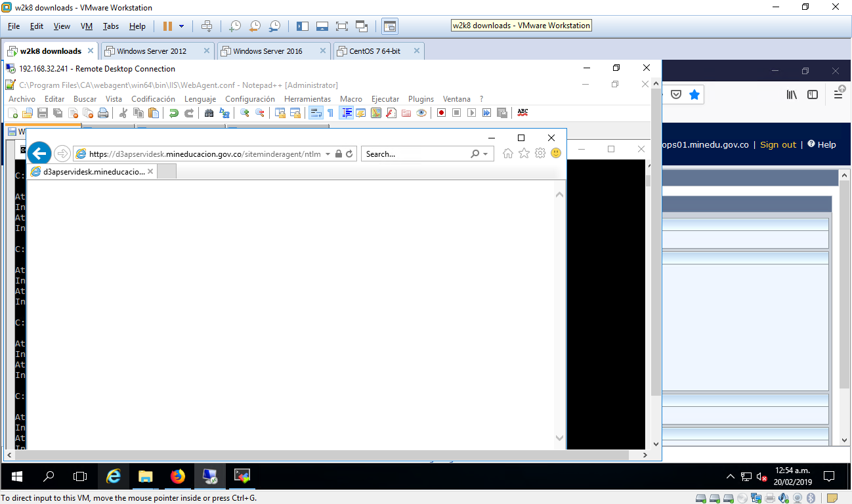Click the VMware Suspend pause button

pyautogui.click(x=167, y=26)
